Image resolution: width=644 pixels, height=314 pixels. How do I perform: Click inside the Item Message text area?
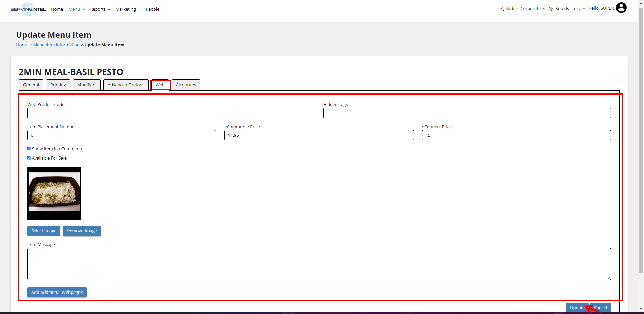(319, 264)
